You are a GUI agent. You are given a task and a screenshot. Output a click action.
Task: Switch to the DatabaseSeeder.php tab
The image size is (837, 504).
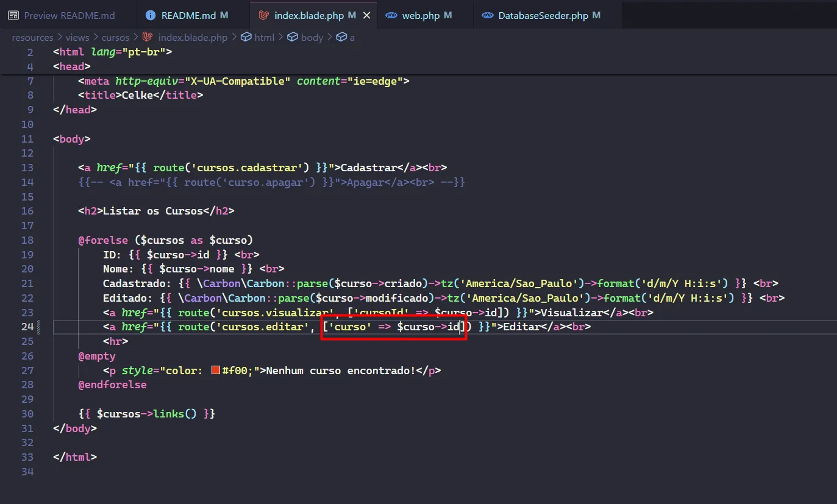543,15
